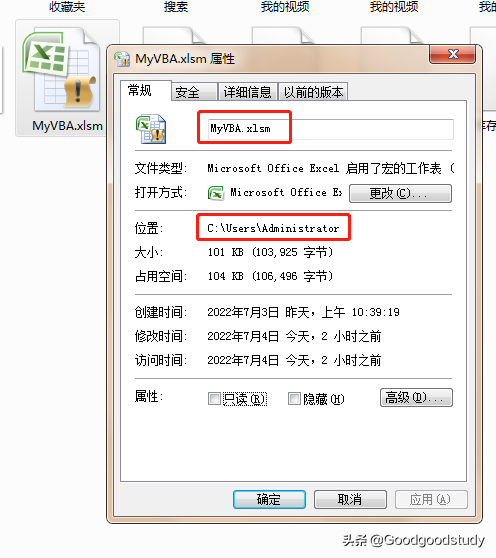Confirm with the 确定 button
This screenshot has width=496, height=558.
[x=269, y=499]
